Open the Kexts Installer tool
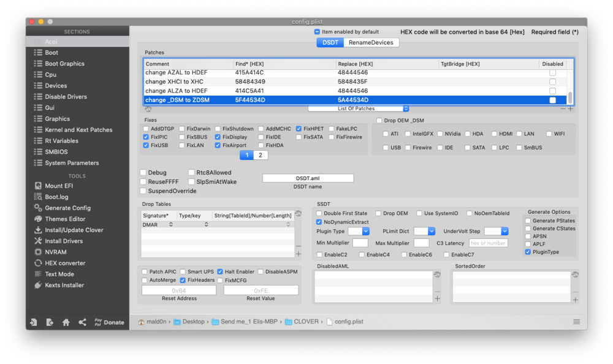The height and width of the screenshot is (364, 613). [64, 285]
